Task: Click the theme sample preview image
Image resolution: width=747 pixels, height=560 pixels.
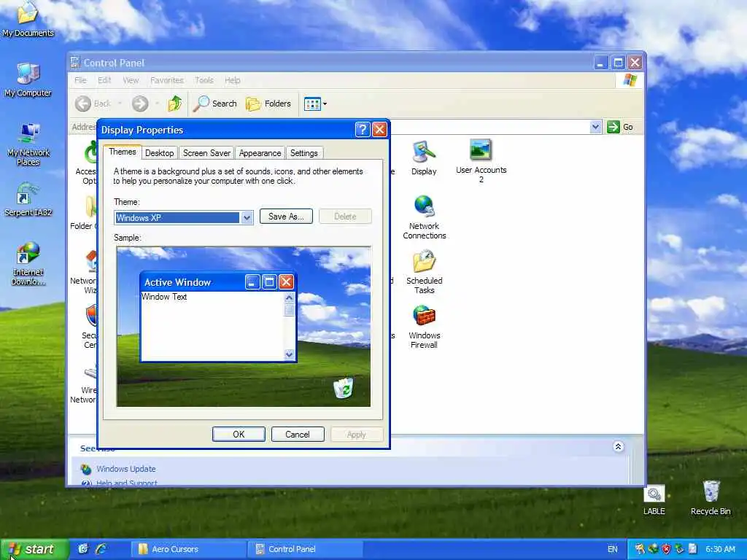Action: 244,327
